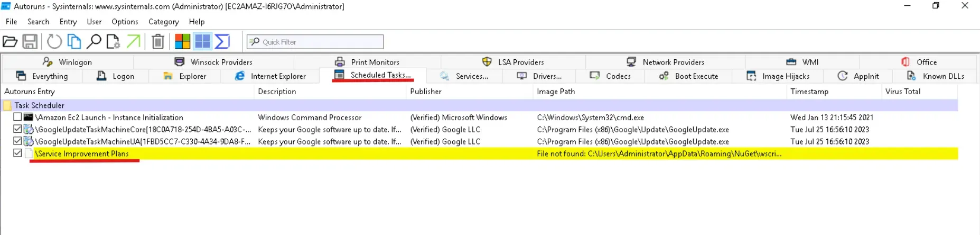Screen dimensions: 980x235
Task: Switch to the Winlogon tab
Action: tap(67, 62)
